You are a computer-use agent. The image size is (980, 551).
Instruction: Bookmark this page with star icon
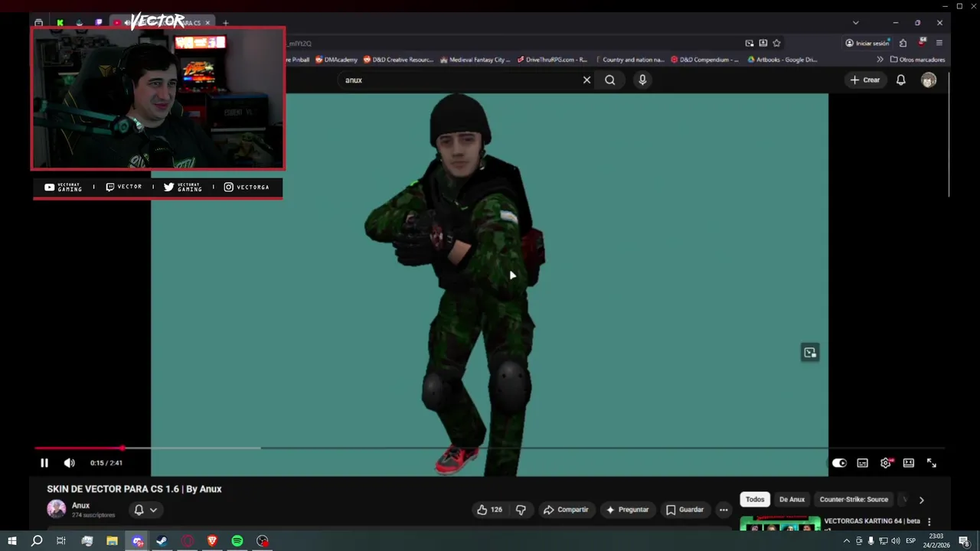tap(776, 44)
